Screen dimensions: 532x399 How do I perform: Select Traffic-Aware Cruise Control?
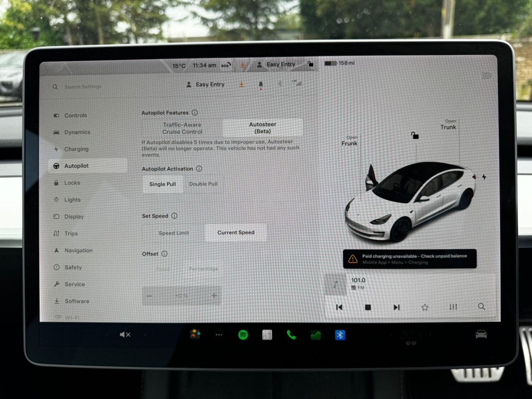(x=182, y=128)
